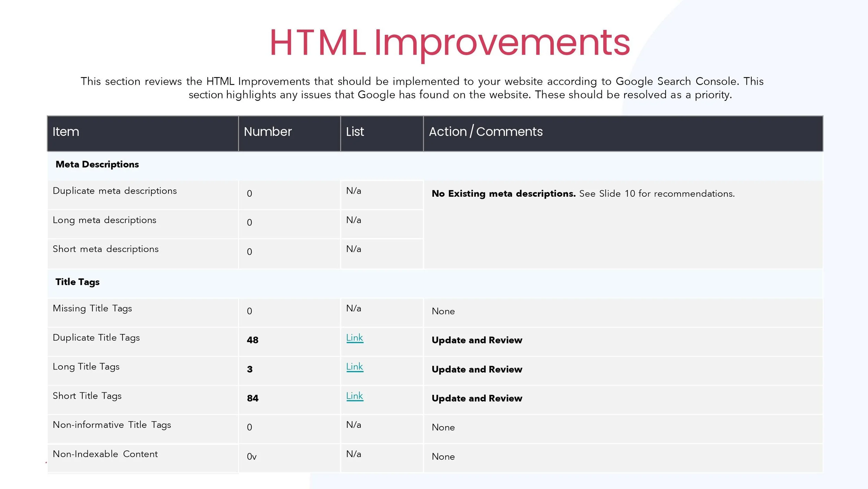Click the Title Tags section heading
The height and width of the screenshot is (489, 868).
coord(77,282)
